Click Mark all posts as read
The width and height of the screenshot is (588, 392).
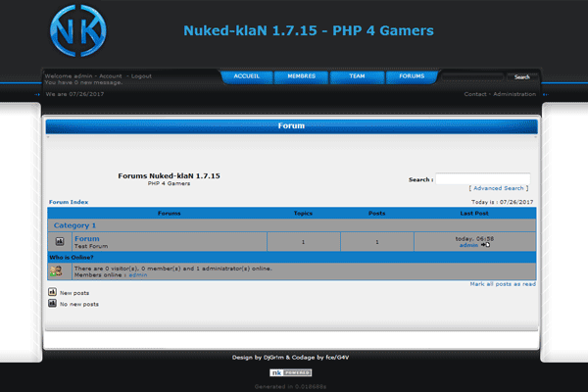tap(503, 284)
